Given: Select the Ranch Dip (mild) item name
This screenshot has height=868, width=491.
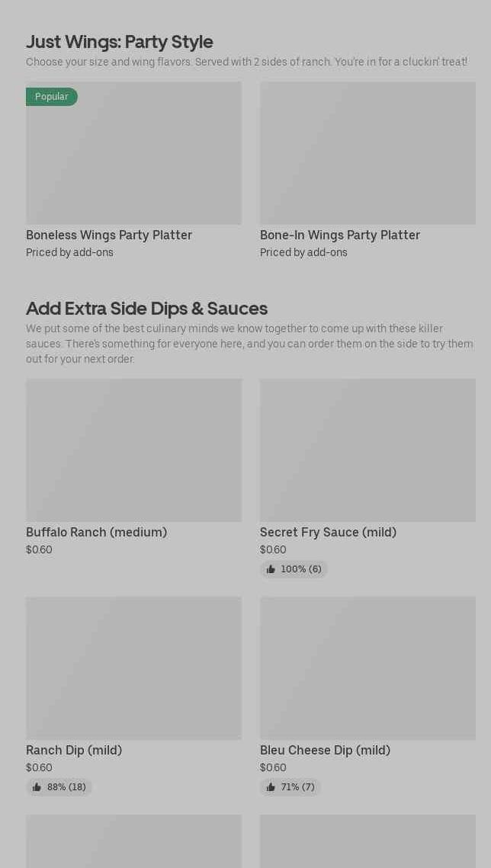Looking at the screenshot, I should point(74,751).
